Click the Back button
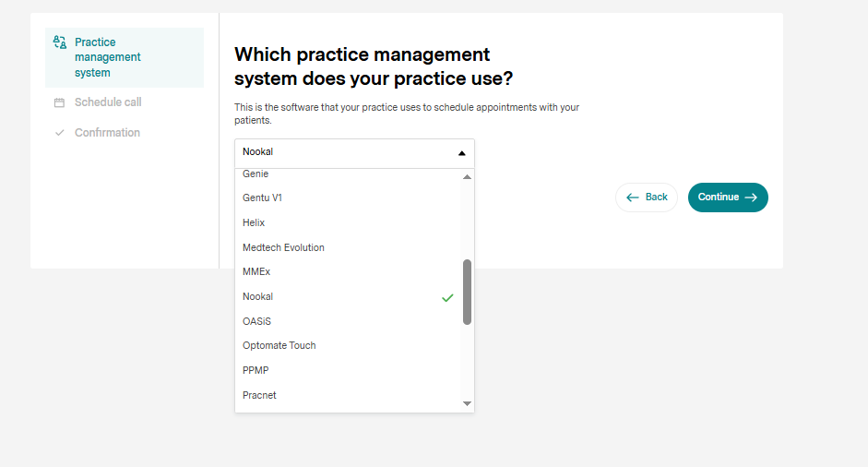Screen dimensions: 868x467 [647, 198]
